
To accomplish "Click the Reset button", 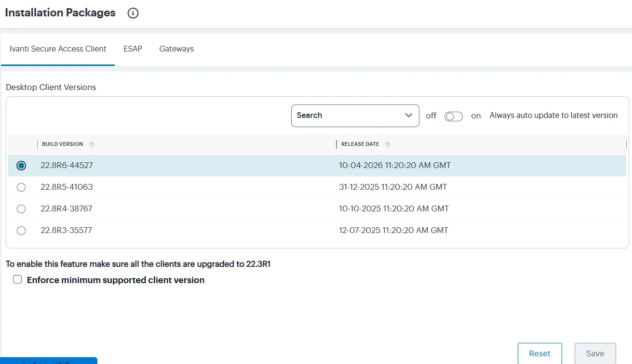I will pyautogui.click(x=540, y=353).
